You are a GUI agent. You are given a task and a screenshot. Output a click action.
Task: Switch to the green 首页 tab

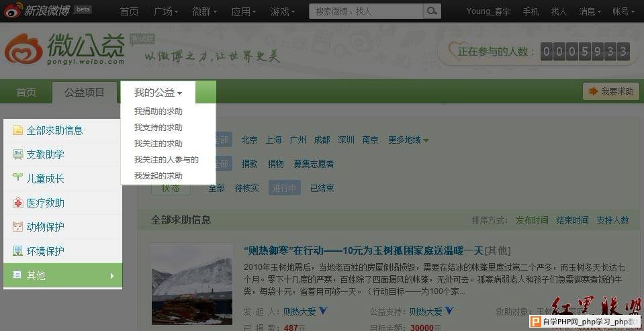(x=26, y=93)
